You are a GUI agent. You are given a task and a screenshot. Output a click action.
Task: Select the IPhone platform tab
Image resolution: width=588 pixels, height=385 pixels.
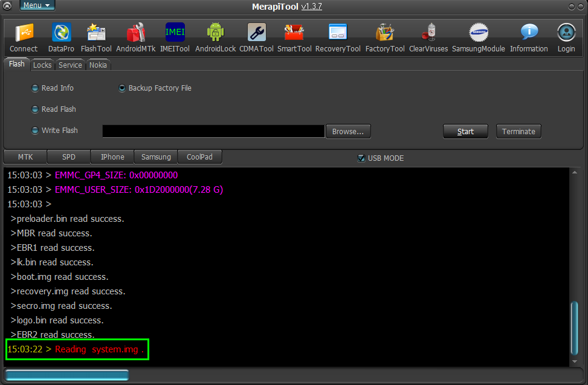[112, 157]
